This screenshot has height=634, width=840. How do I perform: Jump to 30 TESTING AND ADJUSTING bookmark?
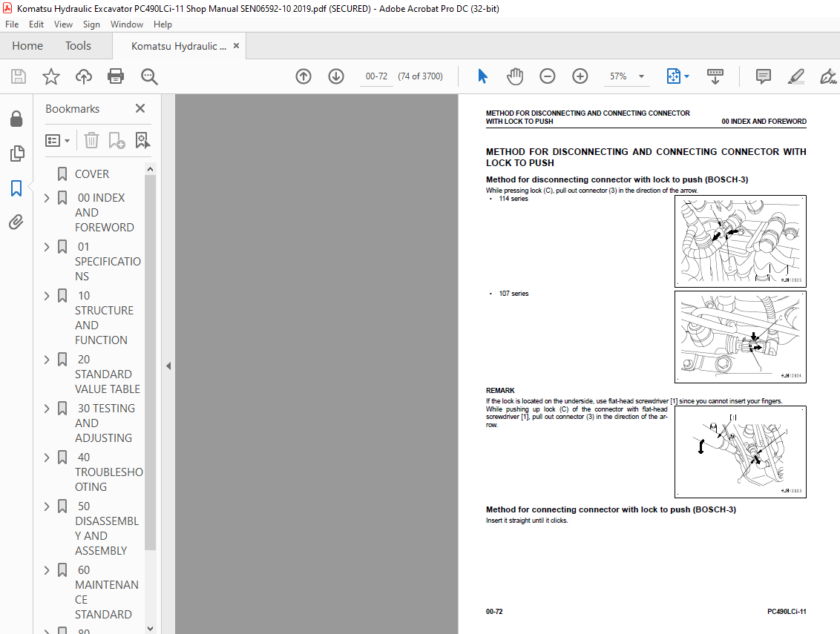[105, 423]
